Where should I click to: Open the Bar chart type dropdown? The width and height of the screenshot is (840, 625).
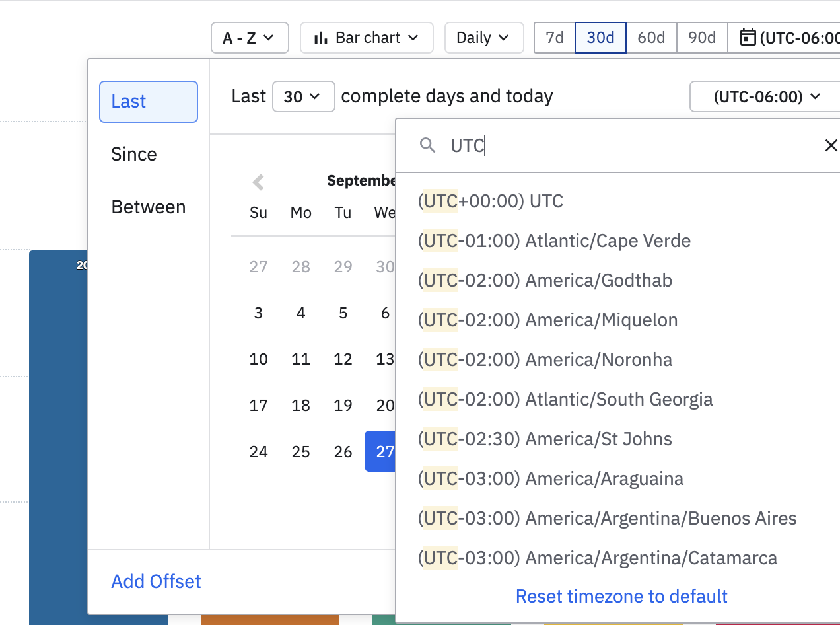click(367, 38)
